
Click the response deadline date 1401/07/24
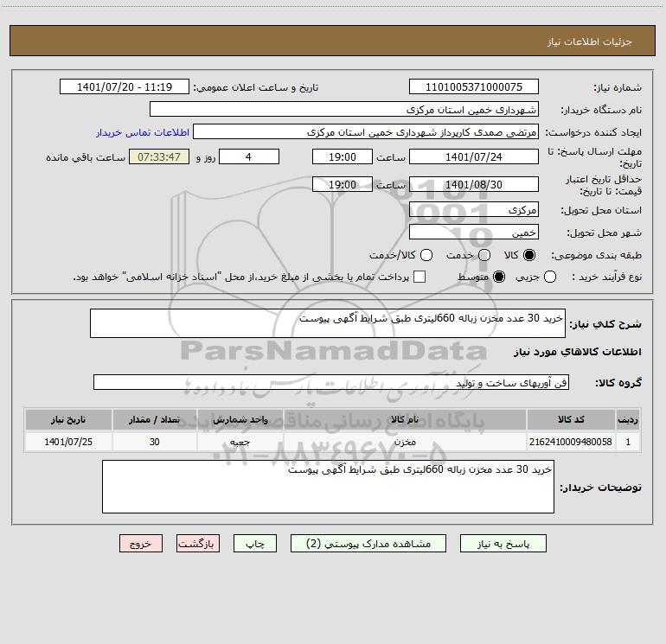pyautogui.click(x=474, y=157)
